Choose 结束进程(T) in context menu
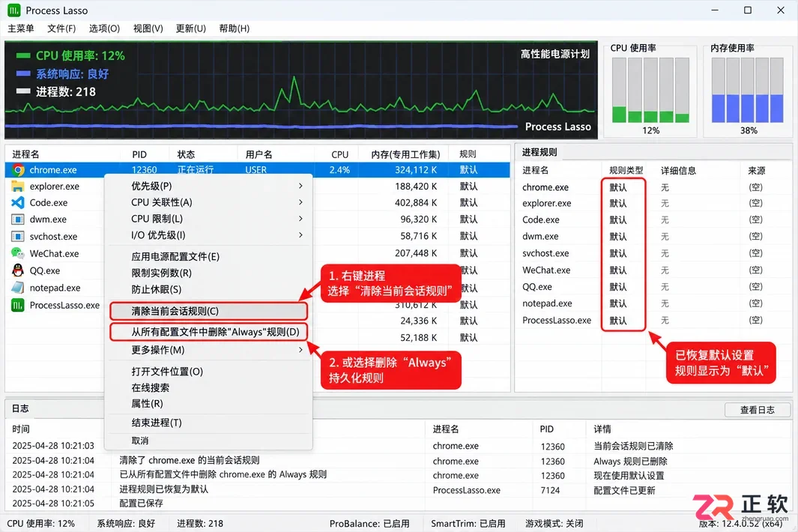798x532 pixels. pos(208,423)
